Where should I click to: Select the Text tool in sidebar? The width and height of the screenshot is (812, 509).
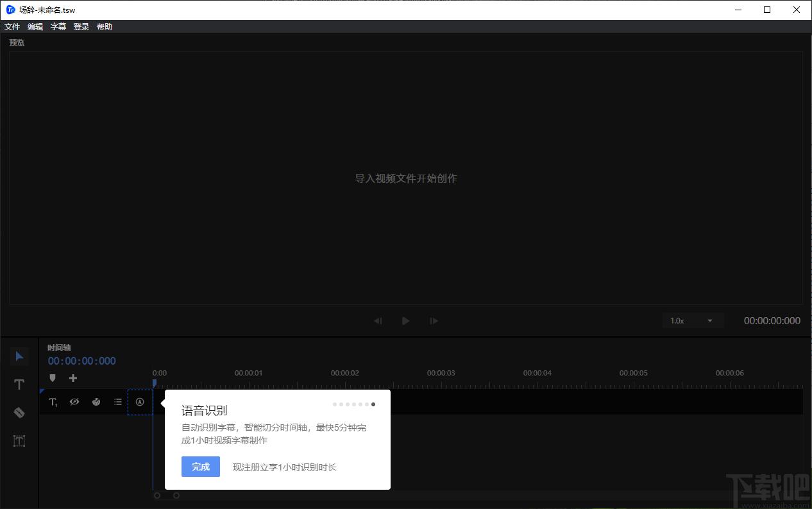[x=19, y=384]
